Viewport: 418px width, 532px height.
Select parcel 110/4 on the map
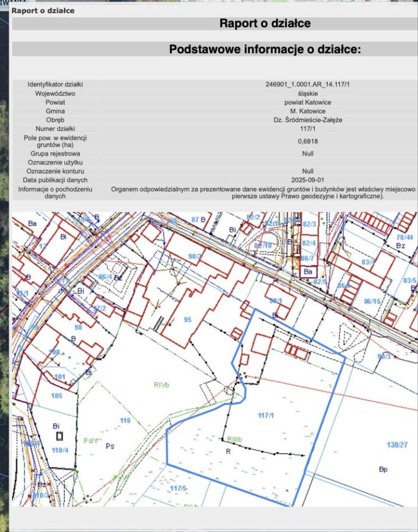pyautogui.click(x=60, y=449)
